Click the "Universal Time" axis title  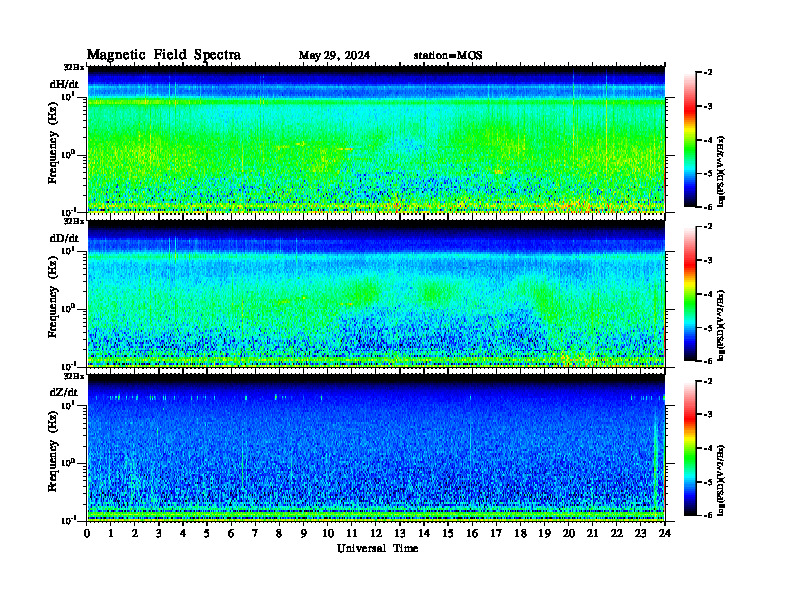[x=377, y=548]
